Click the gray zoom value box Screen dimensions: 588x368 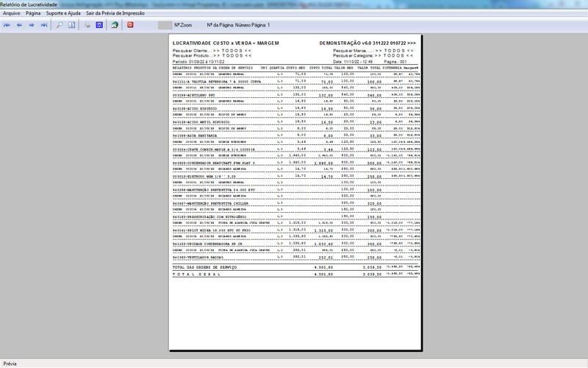165,25
